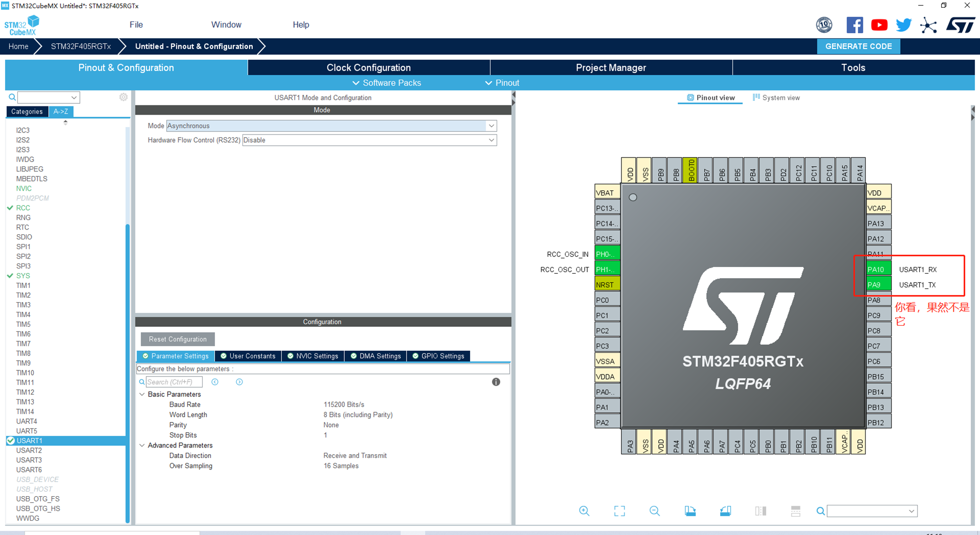Select the PH0 RCC_OSC_IN pin

point(607,254)
